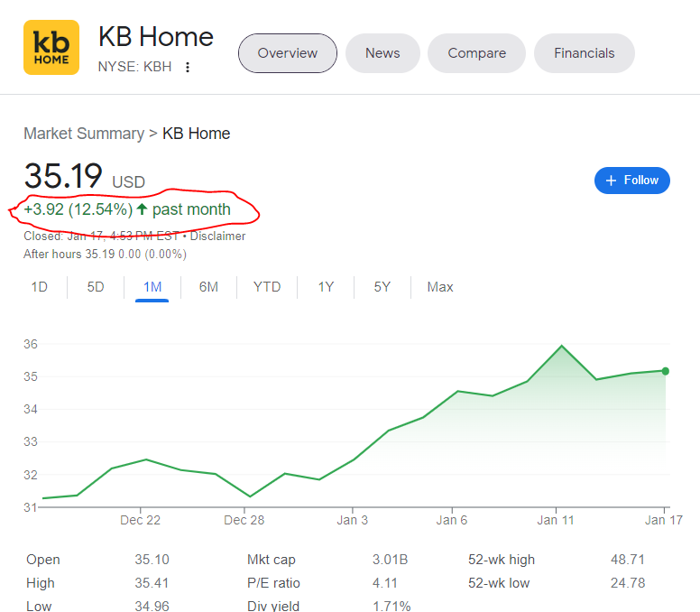This screenshot has height=612, width=700.
Task: Go to the Financials tab
Action: coord(585,53)
